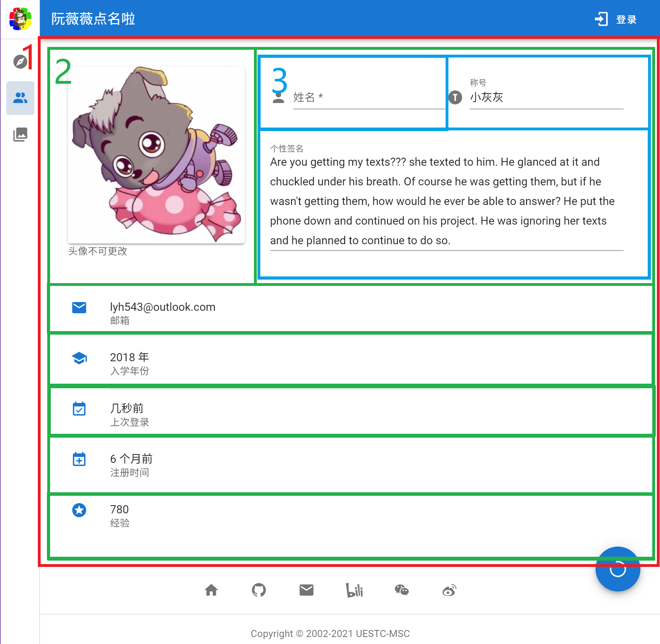This screenshot has height=644, width=660.
Task: Click the 经验 label
Action: [x=120, y=523]
